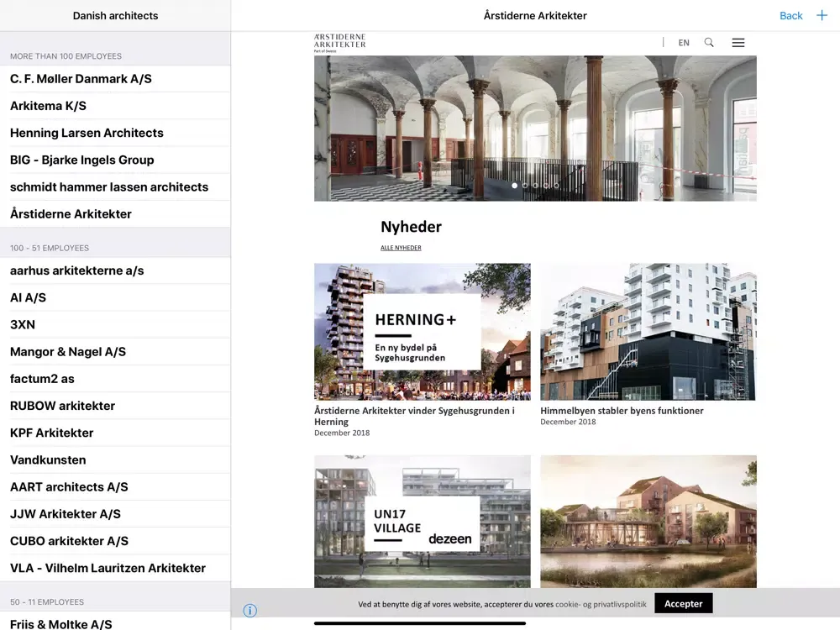Select VLA - Vilhelm Lauritzen Arkitekter

pos(115,569)
